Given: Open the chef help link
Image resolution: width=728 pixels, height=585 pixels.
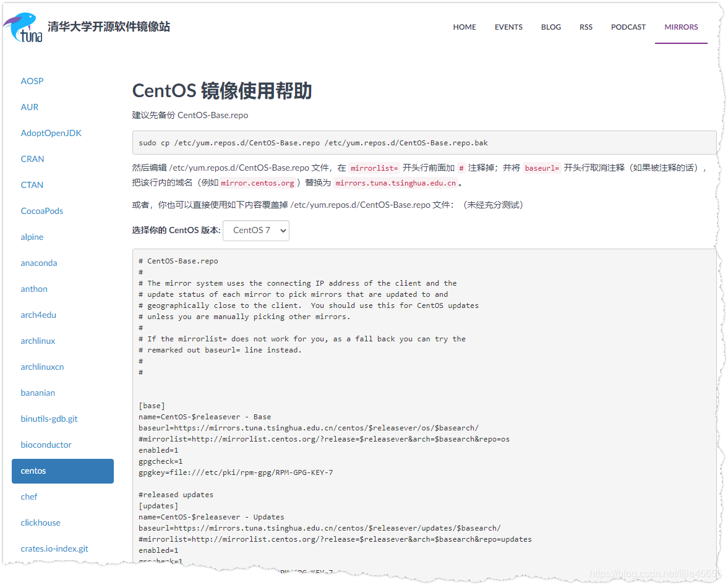Looking at the screenshot, I should tap(29, 497).
